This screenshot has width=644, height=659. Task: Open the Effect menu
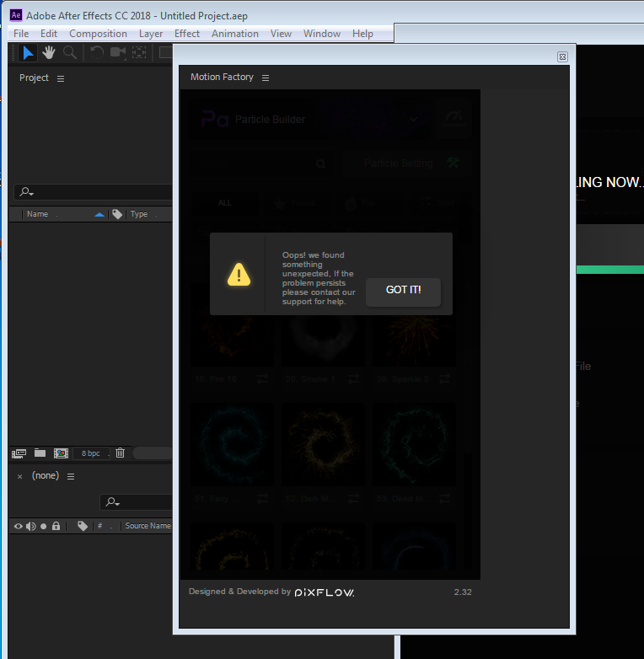tap(186, 34)
